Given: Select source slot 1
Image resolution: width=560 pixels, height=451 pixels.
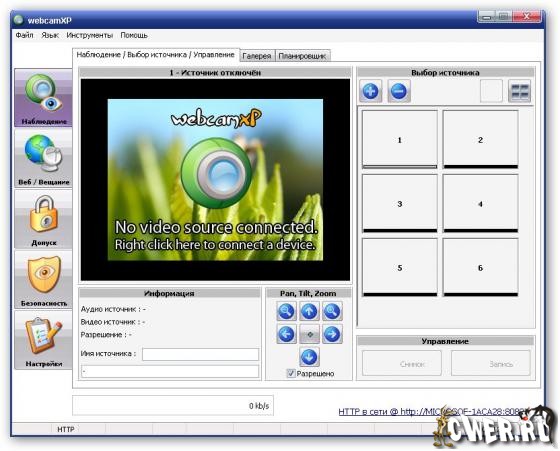Looking at the screenshot, I should coord(400,139).
